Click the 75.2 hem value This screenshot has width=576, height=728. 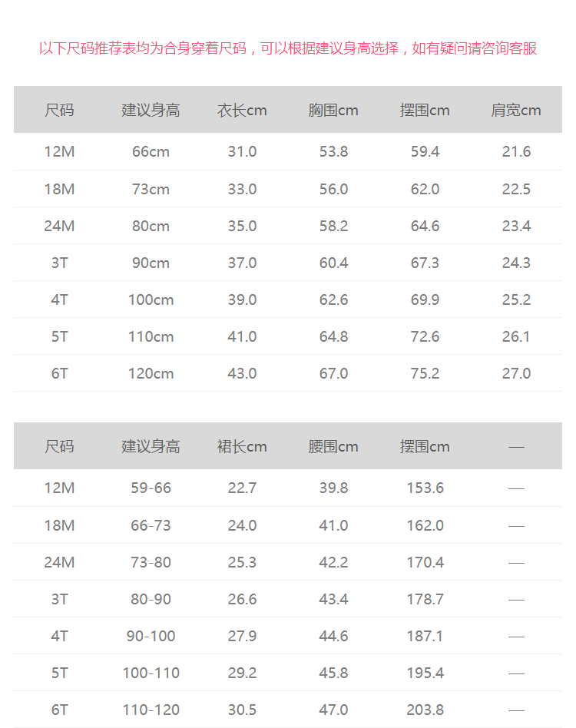pos(425,373)
